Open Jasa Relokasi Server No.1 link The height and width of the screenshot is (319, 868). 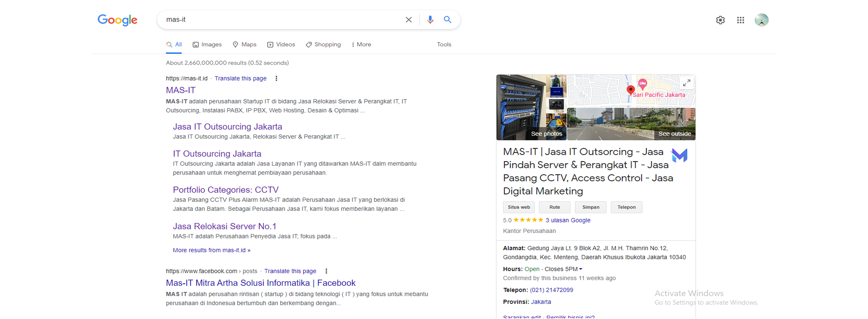point(225,226)
